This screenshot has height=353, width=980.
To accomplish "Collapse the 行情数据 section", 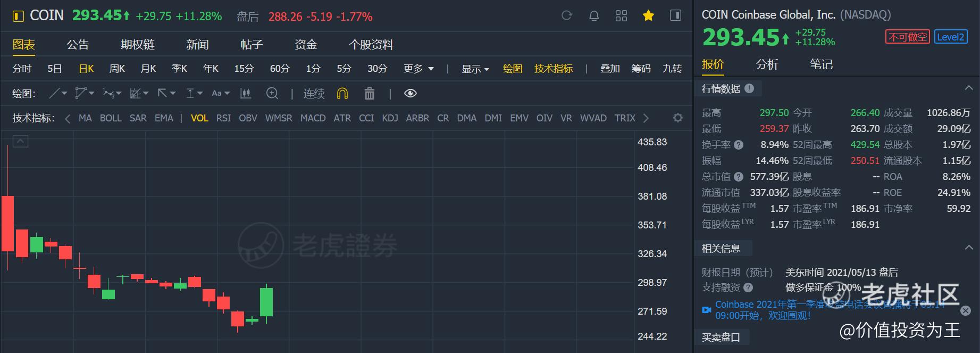I will [x=968, y=88].
